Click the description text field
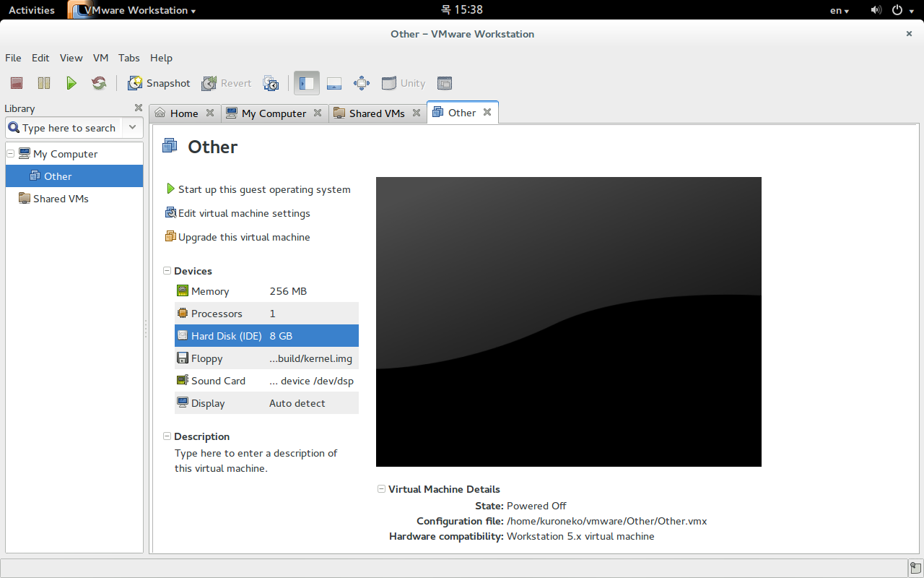This screenshot has width=924, height=578. (258, 461)
